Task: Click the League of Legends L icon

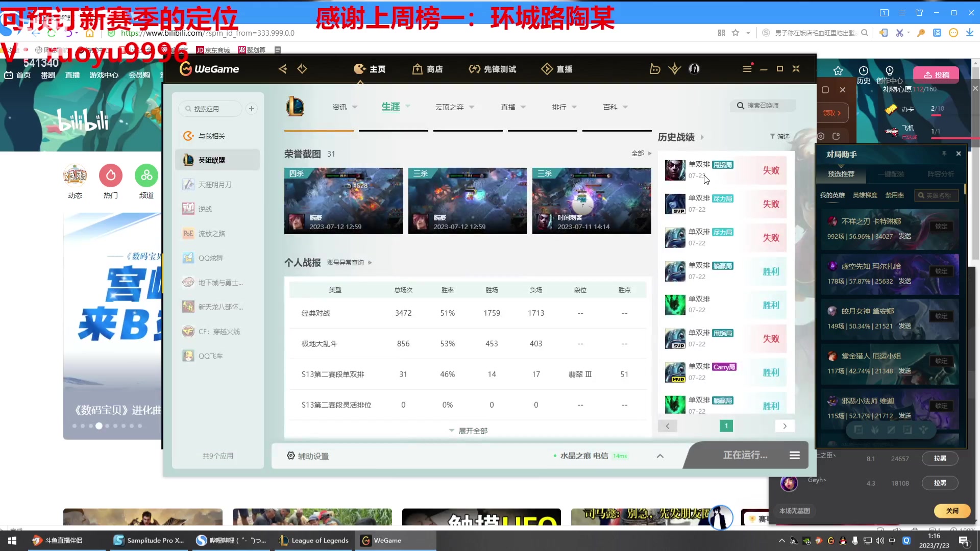Action: tap(295, 107)
